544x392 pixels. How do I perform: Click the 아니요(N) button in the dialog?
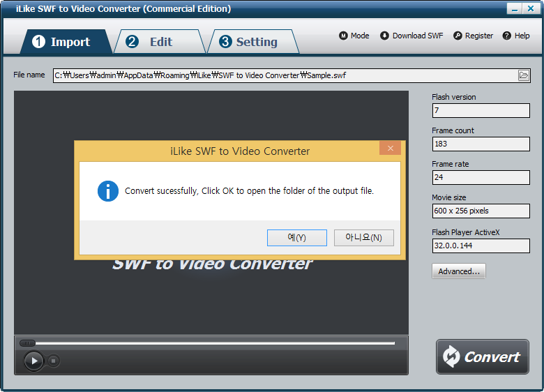[x=363, y=238]
